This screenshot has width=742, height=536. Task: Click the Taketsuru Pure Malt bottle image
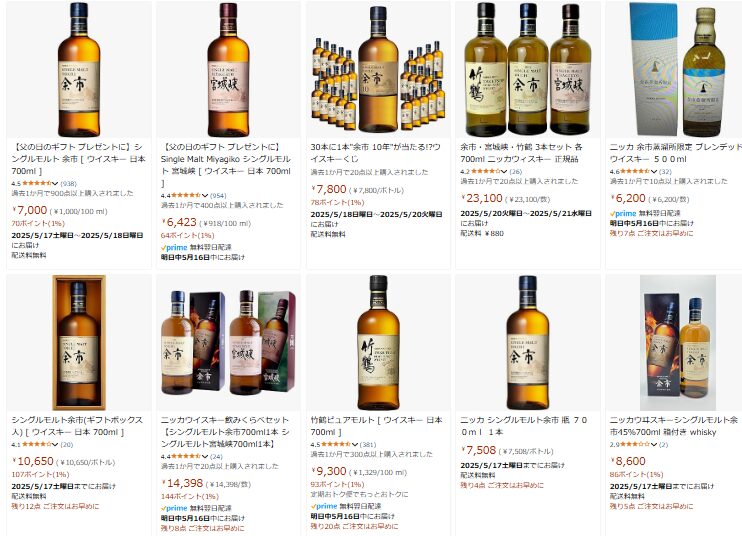(378, 343)
